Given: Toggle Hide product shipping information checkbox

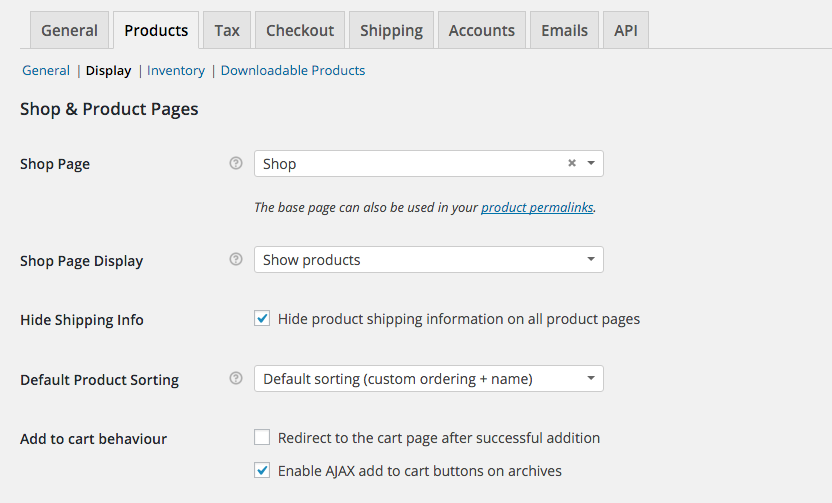Looking at the screenshot, I should [x=262, y=319].
